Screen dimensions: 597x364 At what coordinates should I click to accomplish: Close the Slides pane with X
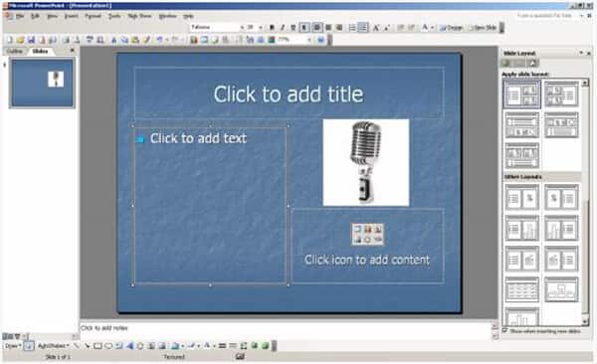pos(72,51)
